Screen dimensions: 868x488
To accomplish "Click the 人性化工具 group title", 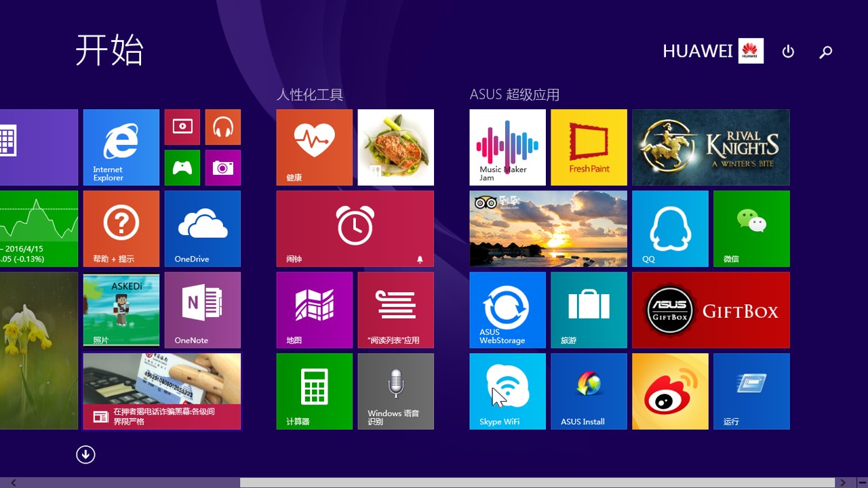I will (x=310, y=95).
